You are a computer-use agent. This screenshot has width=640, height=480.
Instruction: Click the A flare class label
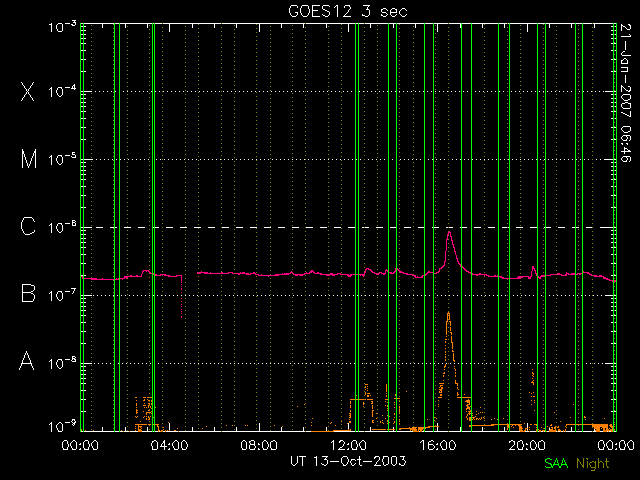27,361
